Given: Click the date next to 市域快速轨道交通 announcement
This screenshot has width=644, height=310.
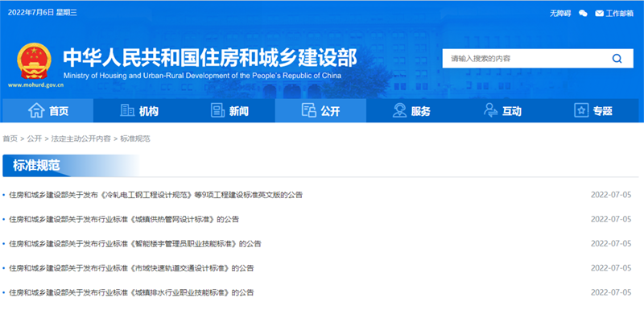Looking at the screenshot, I should pos(611,268).
